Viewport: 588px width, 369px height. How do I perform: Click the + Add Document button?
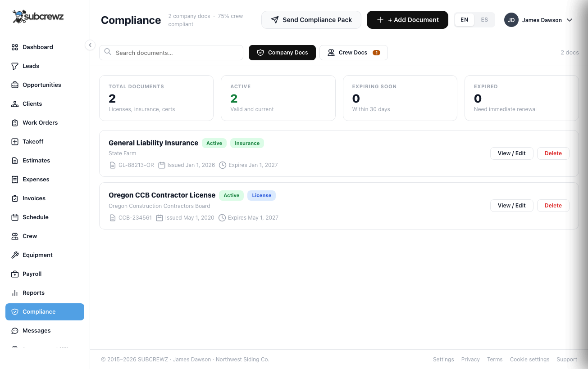[407, 20]
